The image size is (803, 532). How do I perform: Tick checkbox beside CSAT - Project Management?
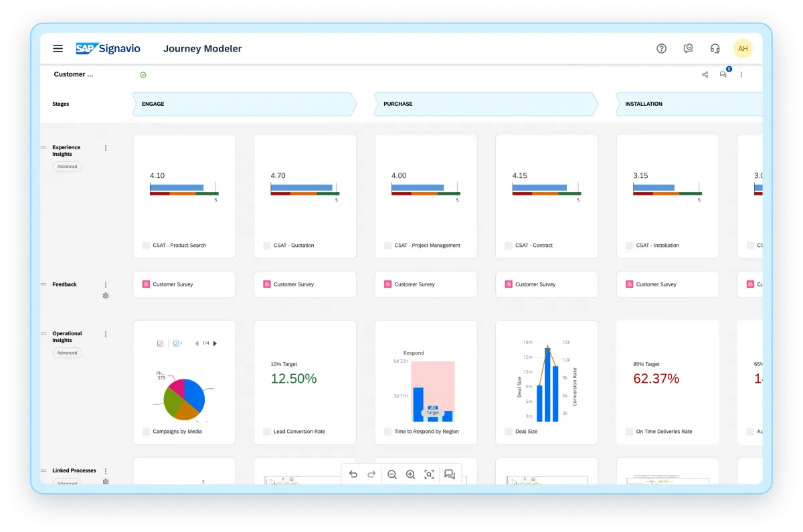pos(388,246)
